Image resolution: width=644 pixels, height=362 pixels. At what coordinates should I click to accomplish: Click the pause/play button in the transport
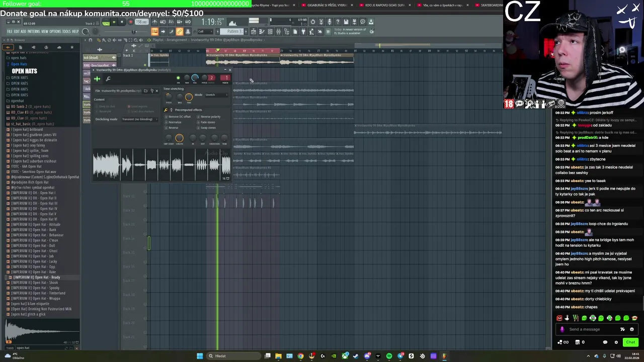pos(114,22)
